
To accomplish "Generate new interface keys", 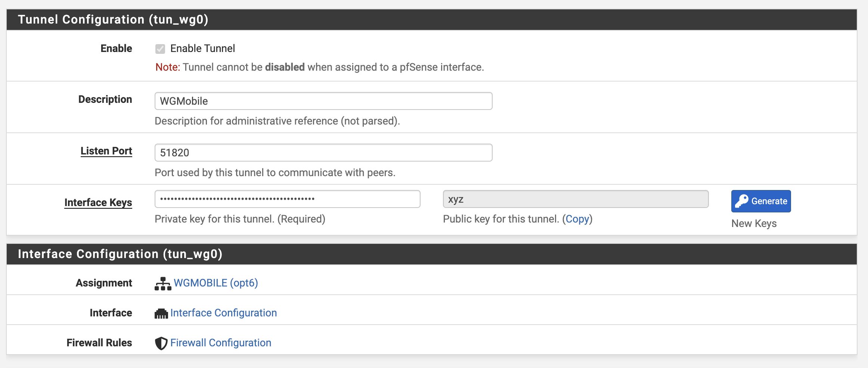I will click(x=761, y=201).
